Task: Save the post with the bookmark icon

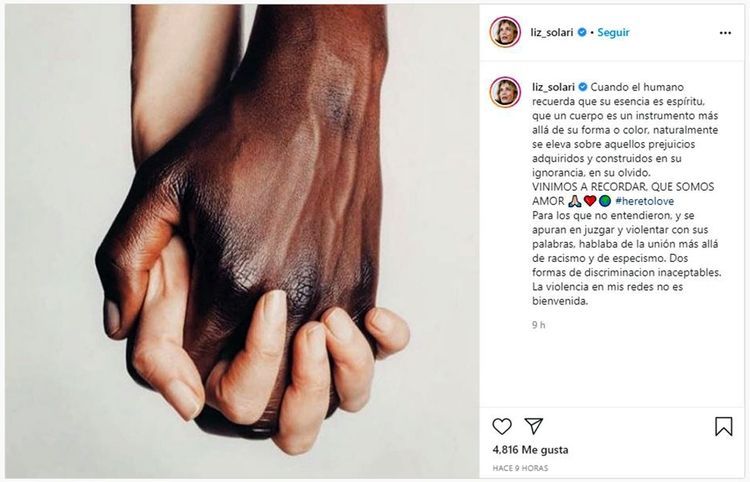Action: [723, 426]
